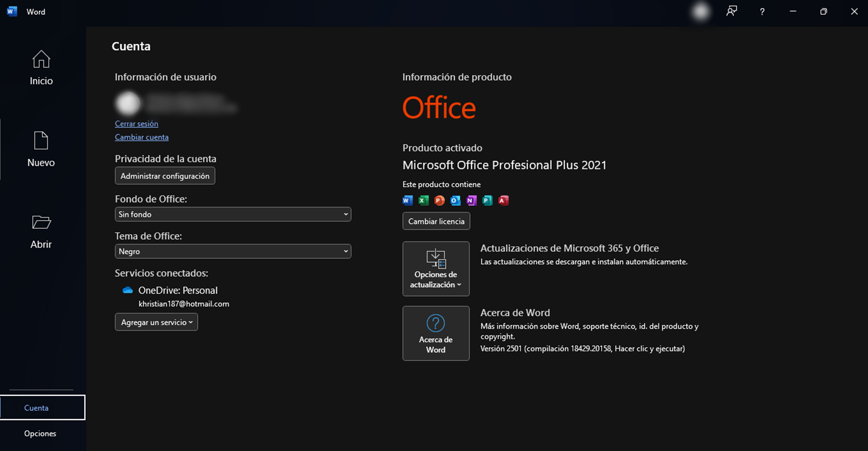868x451 pixels.
Task: Click the Cambiar licencia button
Action: pyautogui.click(x=436, y=221)
